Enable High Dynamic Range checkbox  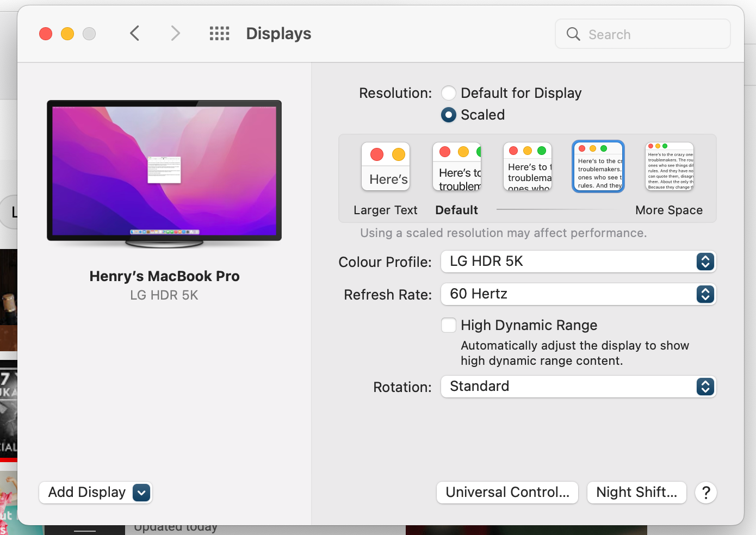click(x=449, y=325)
